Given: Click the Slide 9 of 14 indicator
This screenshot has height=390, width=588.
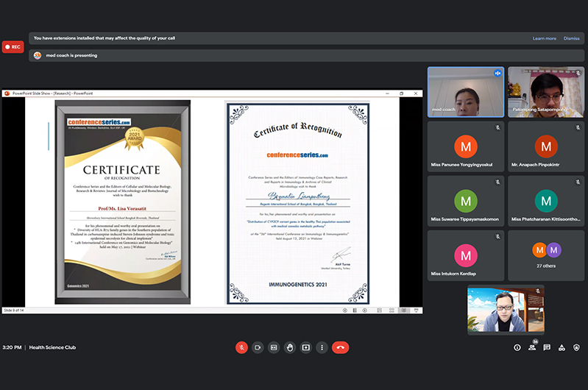Looking at the screenshot, I should point(14,311).
